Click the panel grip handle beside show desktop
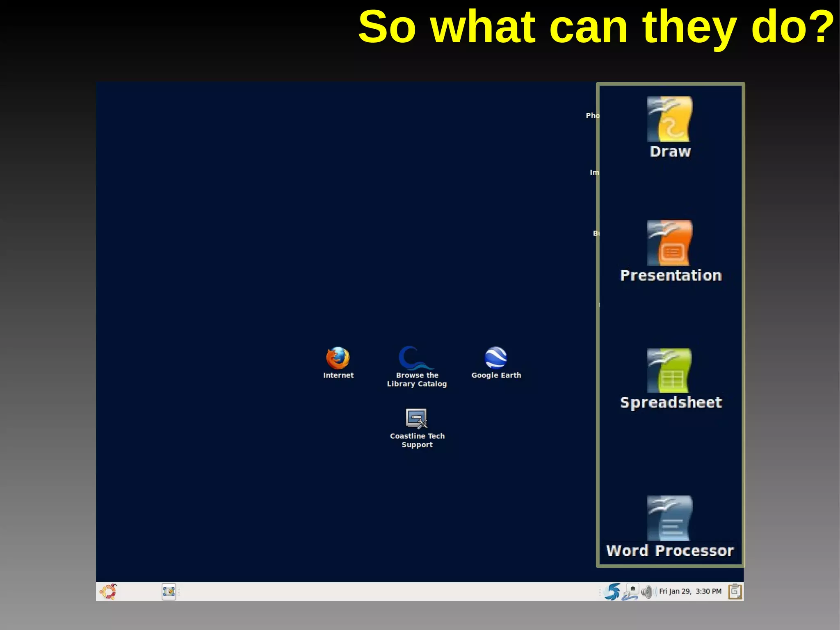840x630 pixels. [x=179, y=591]
